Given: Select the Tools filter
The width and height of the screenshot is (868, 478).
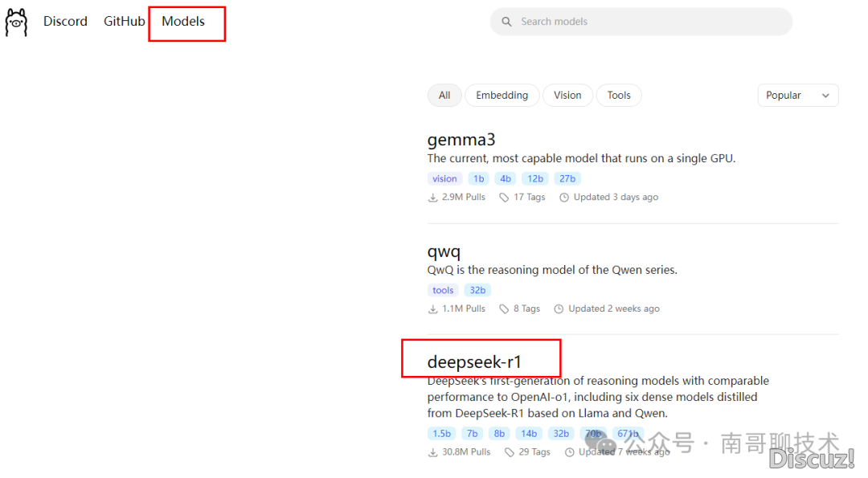Looking at the screenshot, I should click(x=619, y=95).
